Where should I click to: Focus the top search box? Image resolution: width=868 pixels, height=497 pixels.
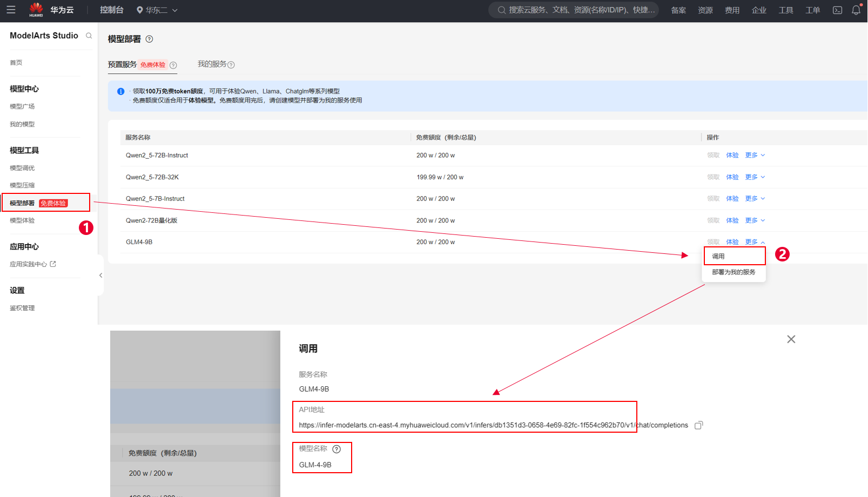pyautogui.click(x=574, y=10)
